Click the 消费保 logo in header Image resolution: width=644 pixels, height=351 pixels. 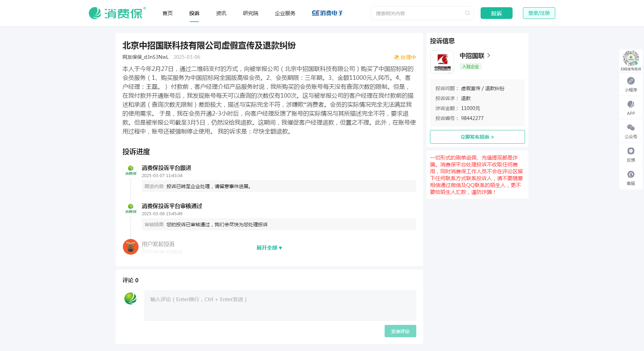click(117, 13)
